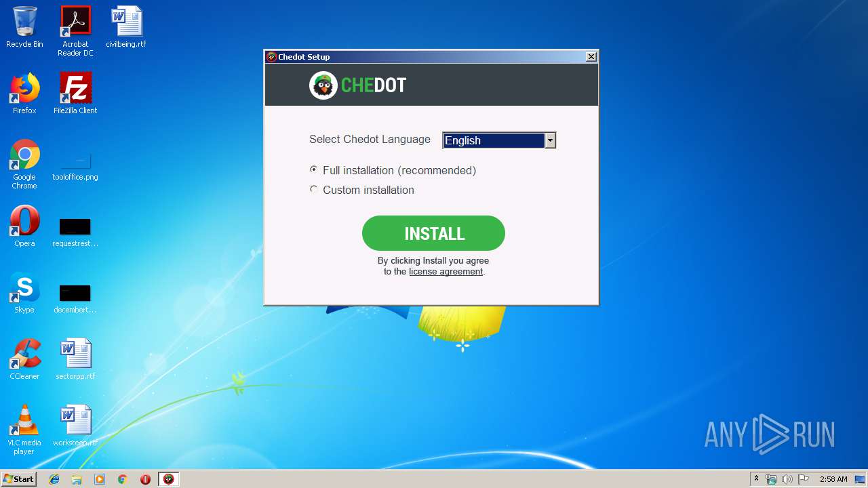The width and height of the screenshot is (868, 488).
Task: Click the green INSTALL button
Action: pyautogui.click(x=433, y=233)
